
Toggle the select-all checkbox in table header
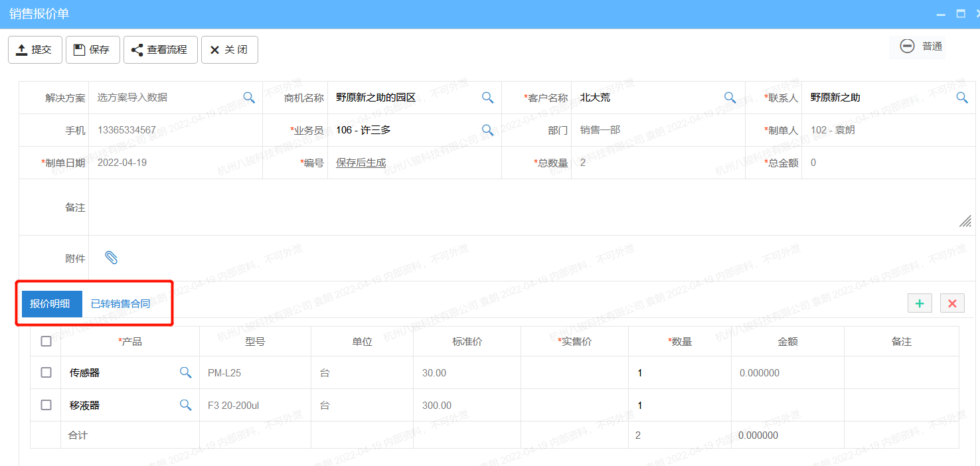coord(46,341)
